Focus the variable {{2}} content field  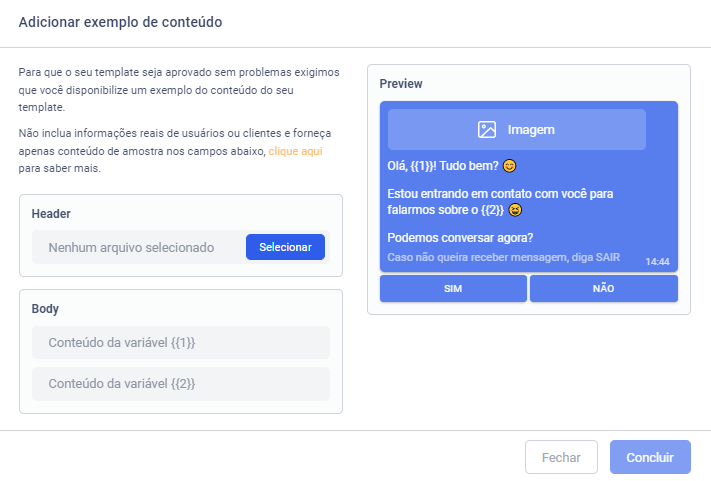pyautogui.click(x=181, y=383)
